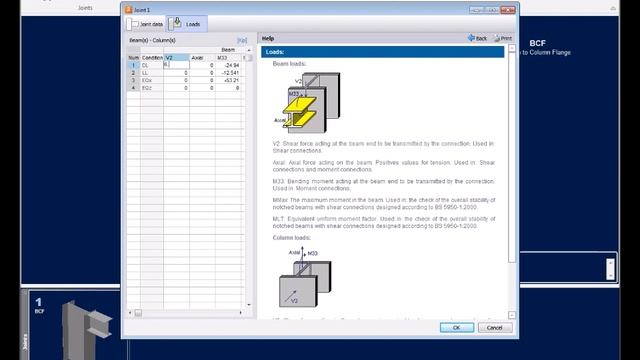Click the Back arrow icon in Help
This screenshot has height=360, width=640.
471,38
